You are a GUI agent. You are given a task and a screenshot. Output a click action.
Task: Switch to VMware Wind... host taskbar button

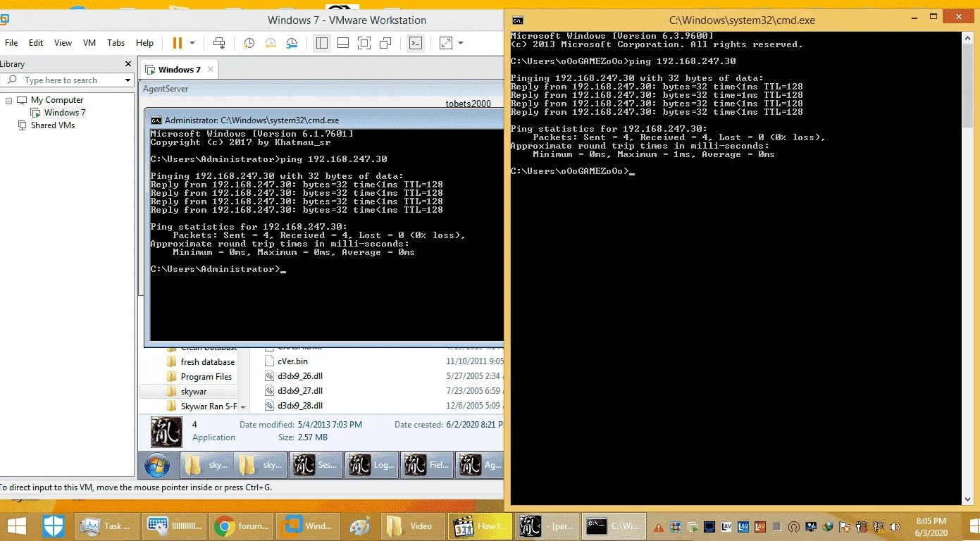[309, 526]
